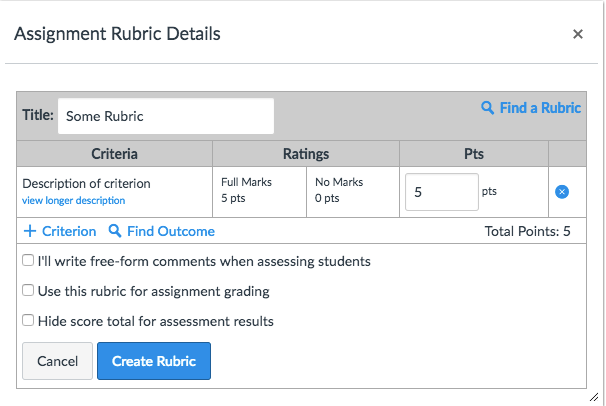Select the No Marks 0 pts rating
606x406 pixels.
tap(340, 190)
